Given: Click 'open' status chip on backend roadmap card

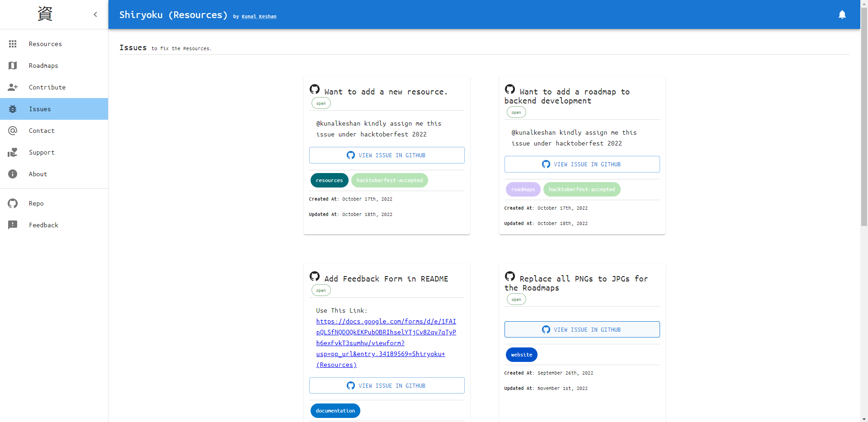Looking at the screenshot, I should click(516, 113).
